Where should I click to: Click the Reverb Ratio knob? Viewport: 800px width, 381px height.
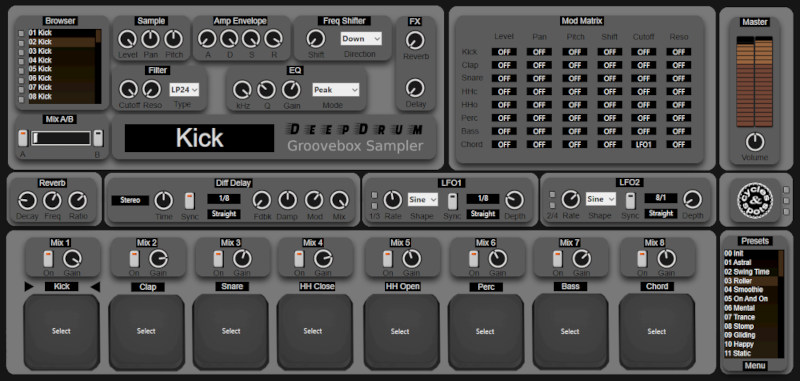point(78,201)
